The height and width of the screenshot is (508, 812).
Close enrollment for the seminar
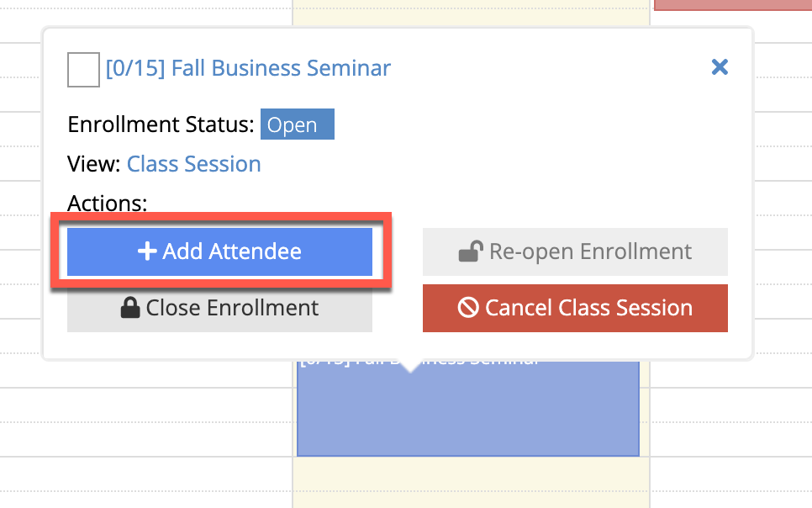pyautogui.click(x=219, y=308)
